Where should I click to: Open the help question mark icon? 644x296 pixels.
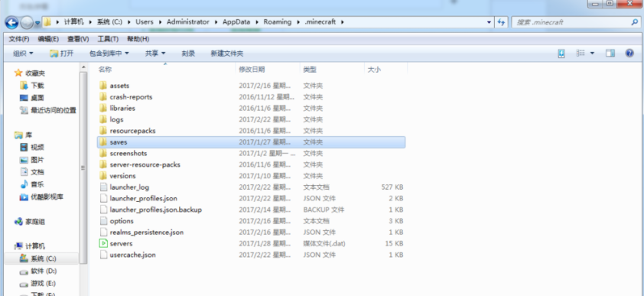[x=629, y=54]
